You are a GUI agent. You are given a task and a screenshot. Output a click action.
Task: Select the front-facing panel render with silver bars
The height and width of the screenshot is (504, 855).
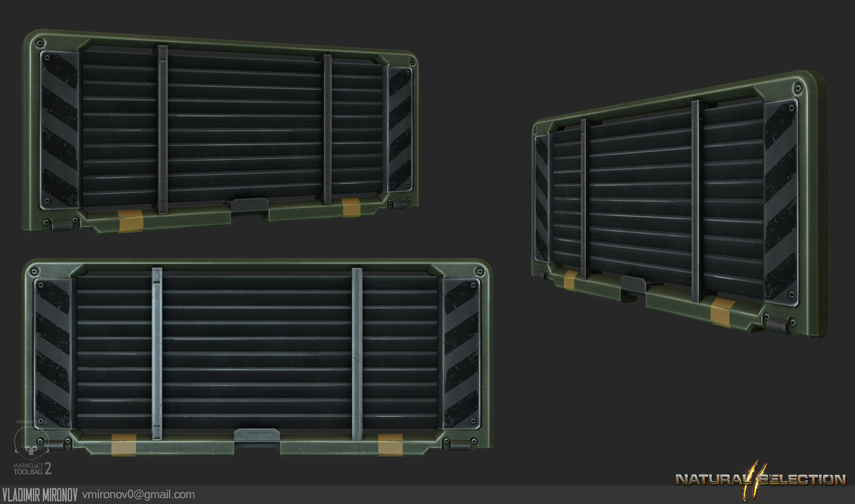257,358
